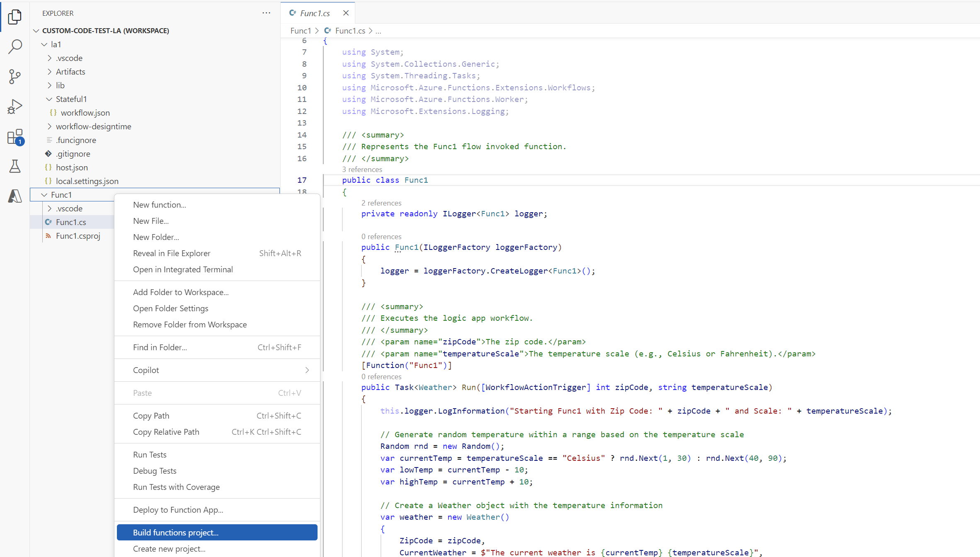Click the Func1 breadcrumb above the editor
This screenshot has height=557, width=980.
point(301,30)
